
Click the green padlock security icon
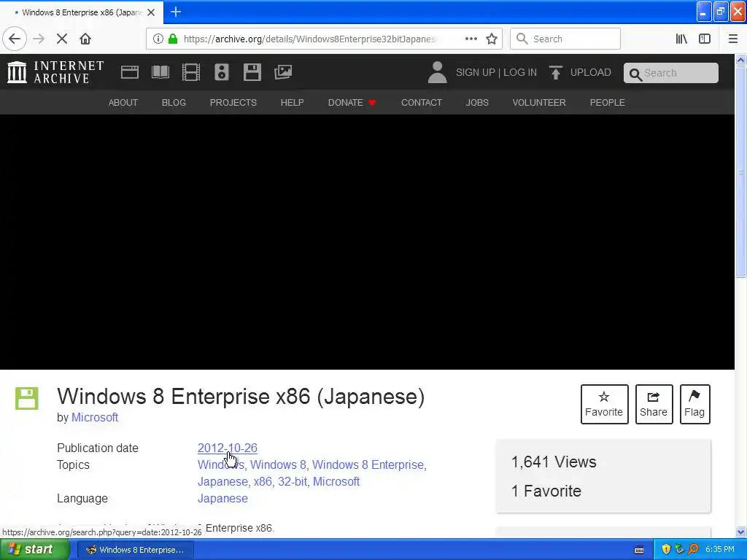click(x=173, y=39)
